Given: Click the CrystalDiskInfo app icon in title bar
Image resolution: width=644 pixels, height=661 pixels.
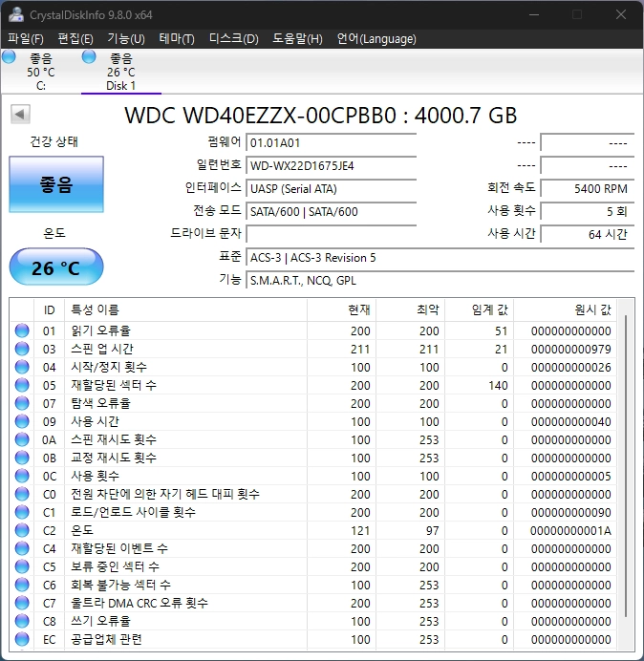Looking at the screenshot, I should [16, 14].
